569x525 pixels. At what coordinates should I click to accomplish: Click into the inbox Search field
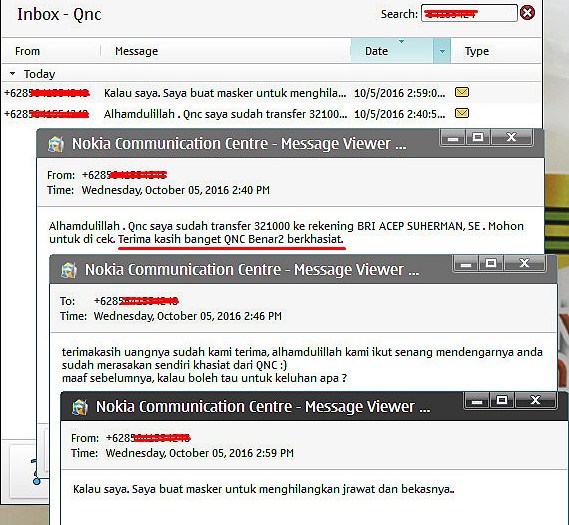(469, 13)
